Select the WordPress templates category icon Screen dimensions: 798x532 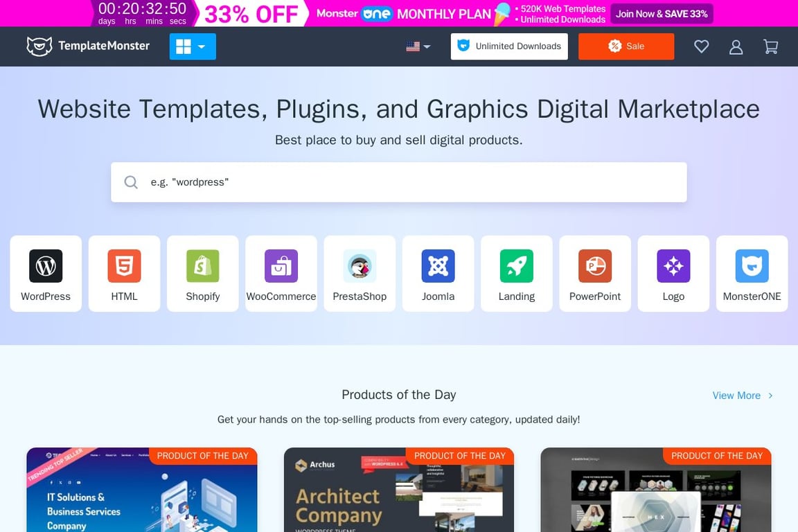pos(45,265)
